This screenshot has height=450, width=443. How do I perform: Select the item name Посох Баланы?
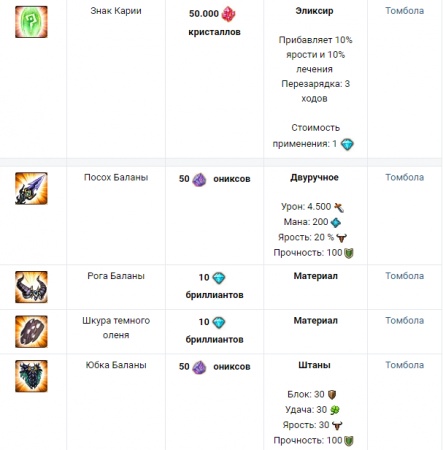(x=116, y=177)
